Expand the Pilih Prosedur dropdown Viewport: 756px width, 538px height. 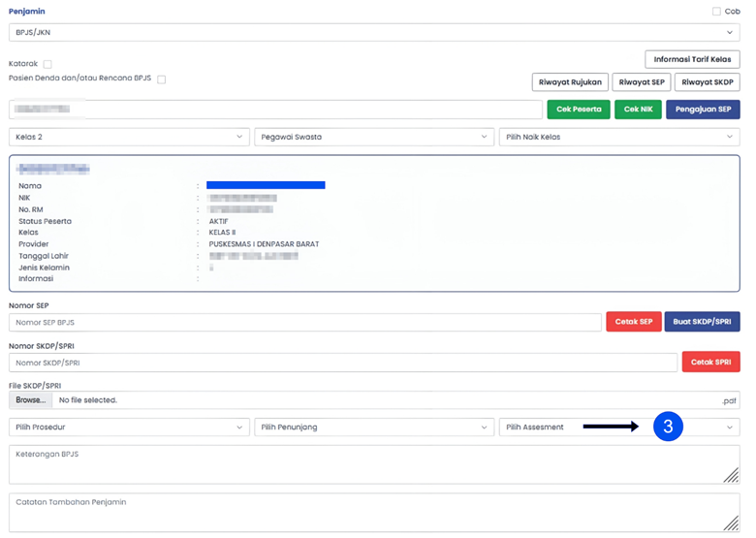(x=129, y=427)
